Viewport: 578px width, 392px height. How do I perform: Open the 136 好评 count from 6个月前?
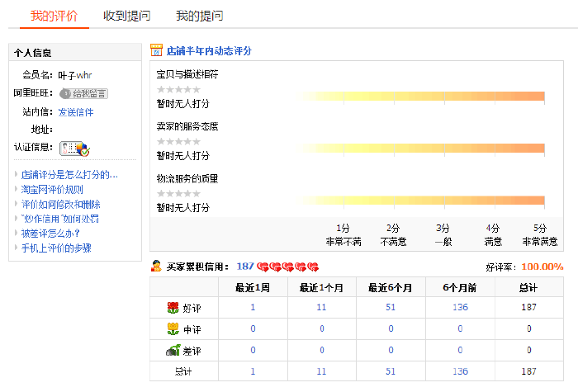[460, 307]
